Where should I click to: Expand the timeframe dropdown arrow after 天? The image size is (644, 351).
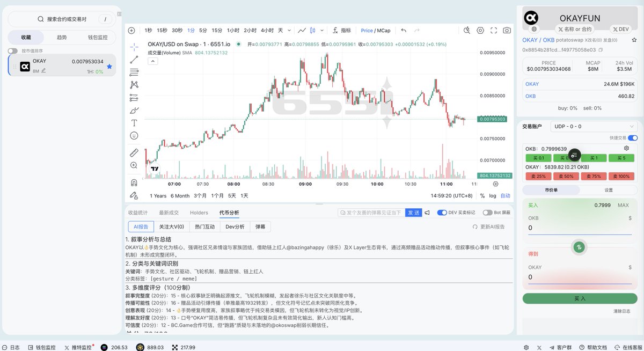(x=289, y=31)
